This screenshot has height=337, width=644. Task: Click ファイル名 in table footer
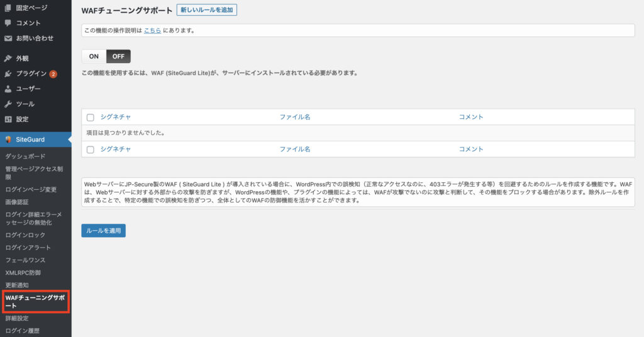[295, 149]
